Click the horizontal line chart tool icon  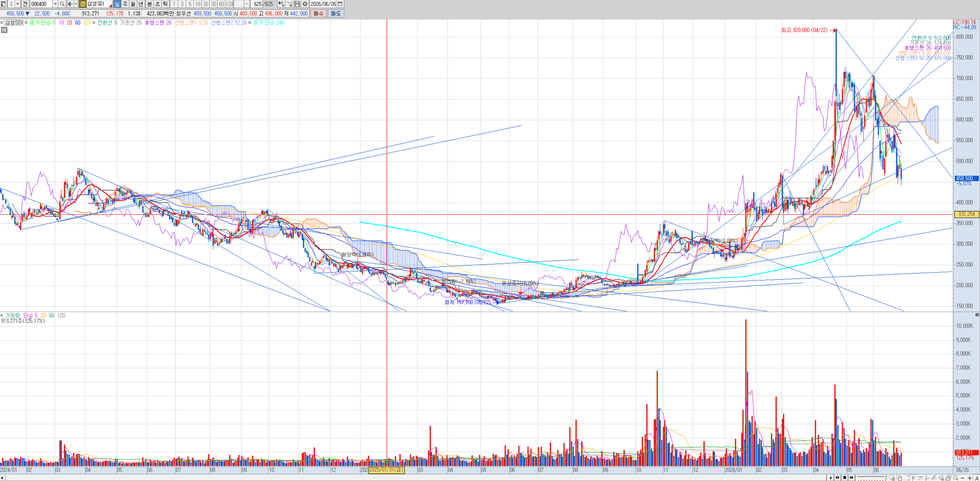click(x=920, y=478)
